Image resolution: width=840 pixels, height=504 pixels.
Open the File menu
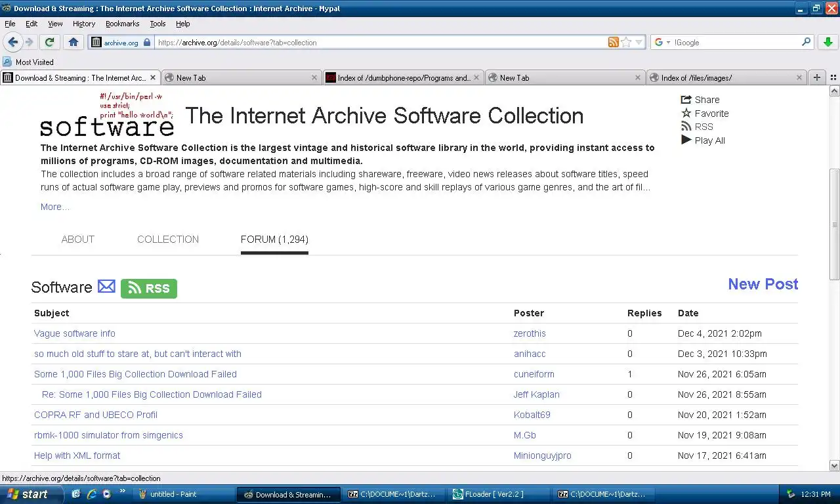point(10,24)
